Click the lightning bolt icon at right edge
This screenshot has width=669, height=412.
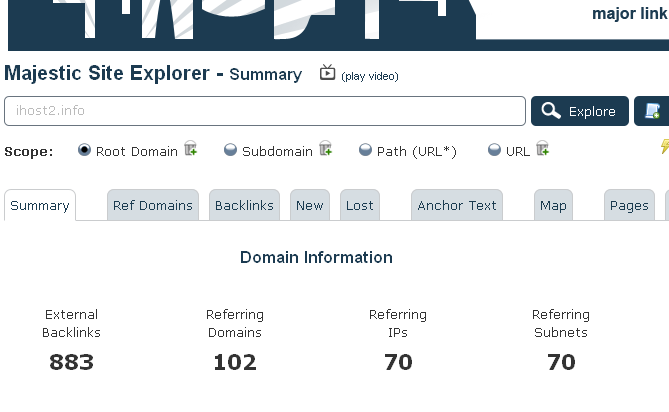point(665,146)
